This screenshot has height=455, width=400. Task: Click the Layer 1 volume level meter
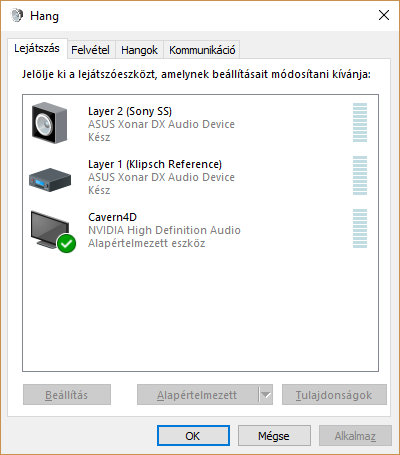[x=360, y=175]
